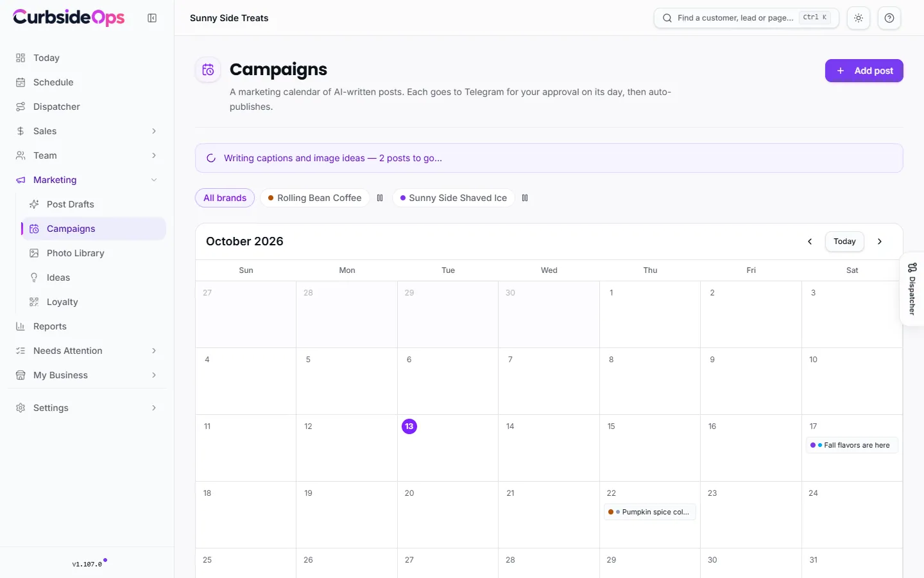Select the All brands filter

[x=225, y=198]
